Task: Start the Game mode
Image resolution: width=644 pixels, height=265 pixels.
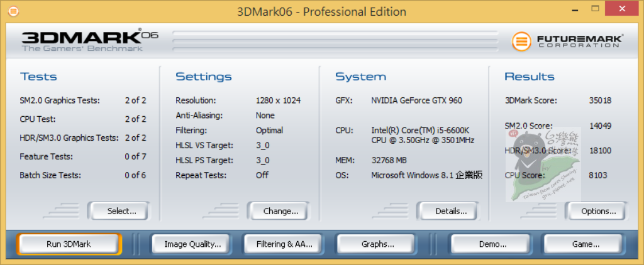Action: click(x=585, y=244)
